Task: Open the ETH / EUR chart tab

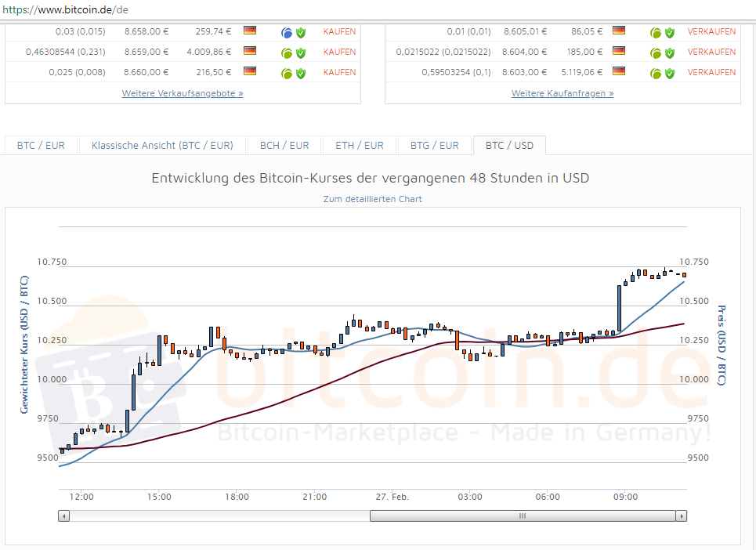Action: tap(359, 145)
